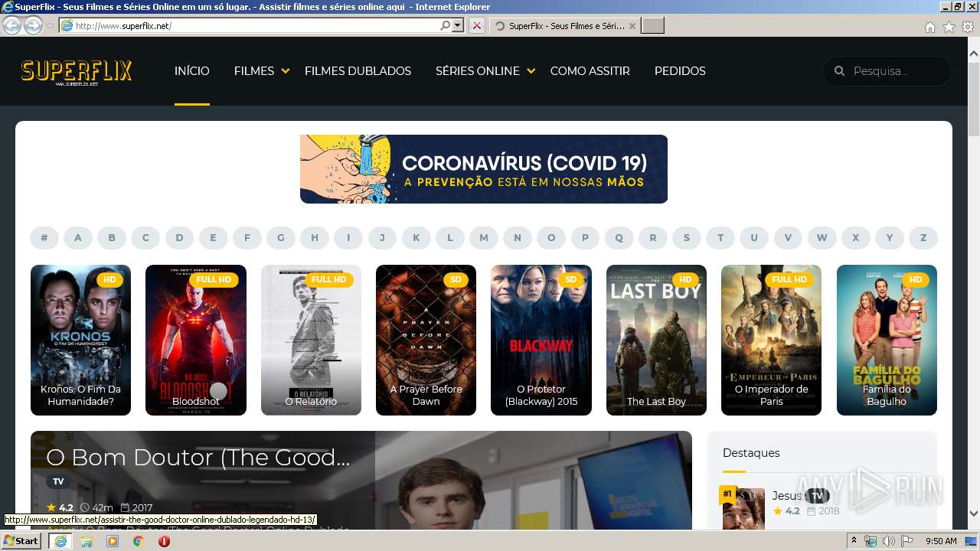Filter titles by letter S
The width and height of the screenshot is (980, 551).
point(686,238)
